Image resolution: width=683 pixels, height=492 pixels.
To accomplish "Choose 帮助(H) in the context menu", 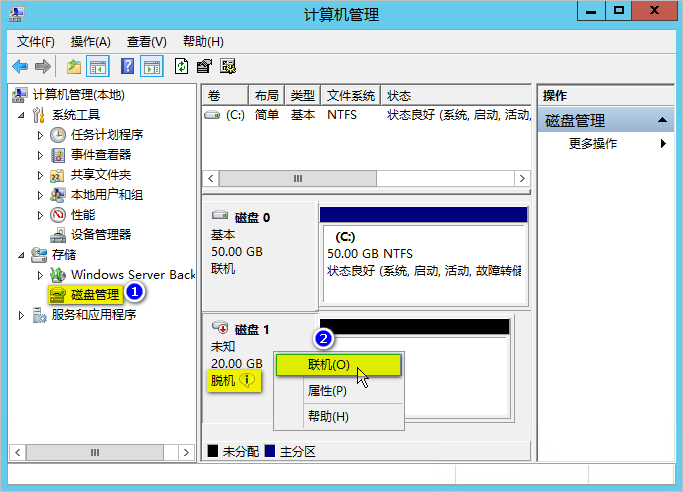I will [338, 417].
